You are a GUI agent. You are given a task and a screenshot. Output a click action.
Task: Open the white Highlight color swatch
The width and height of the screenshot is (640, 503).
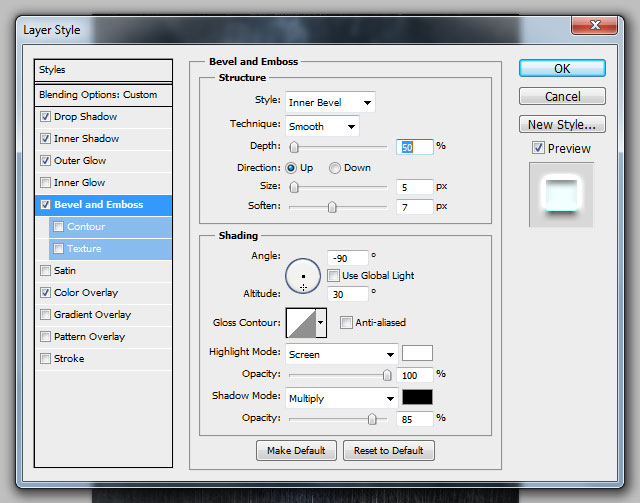coord(417,353)
